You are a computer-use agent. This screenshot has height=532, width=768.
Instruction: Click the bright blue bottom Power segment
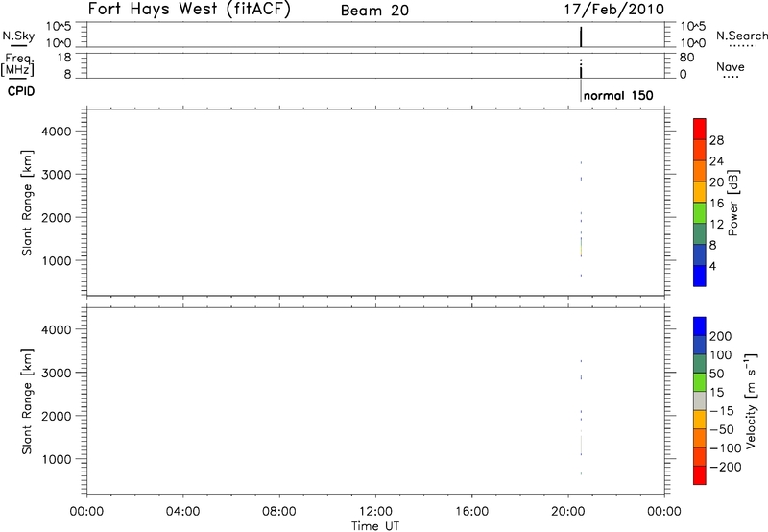pos(700,276)
